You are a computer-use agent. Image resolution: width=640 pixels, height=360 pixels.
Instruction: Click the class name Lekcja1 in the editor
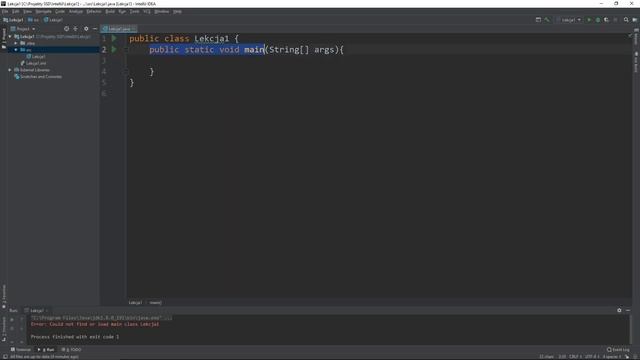click(211, 39)
